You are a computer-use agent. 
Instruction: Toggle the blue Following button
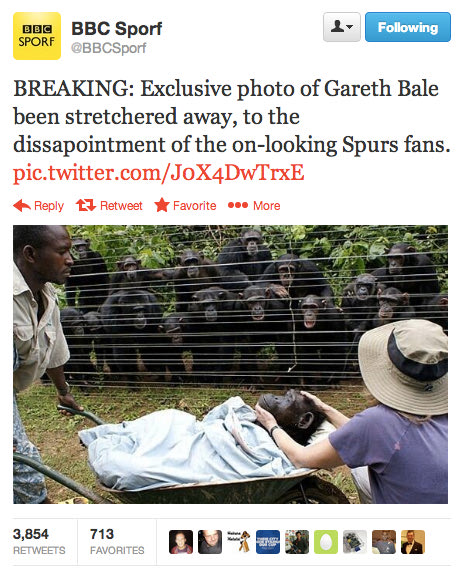[x=408, y=27]
